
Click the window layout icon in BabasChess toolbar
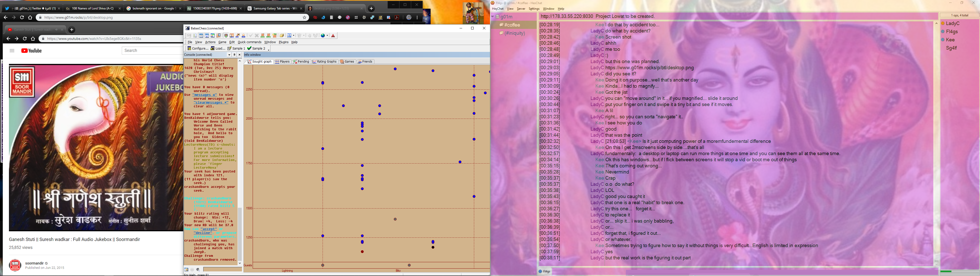point(289,36)
